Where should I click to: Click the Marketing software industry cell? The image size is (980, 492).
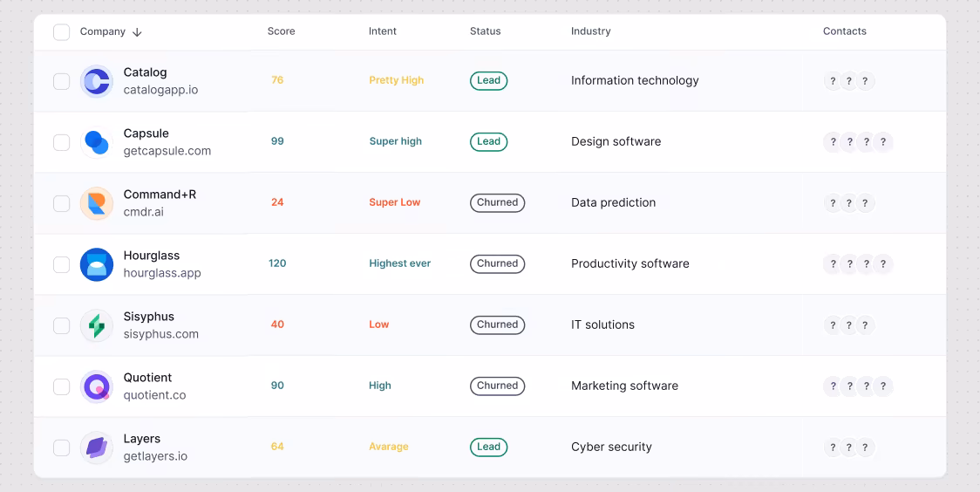tap(625, 386)
